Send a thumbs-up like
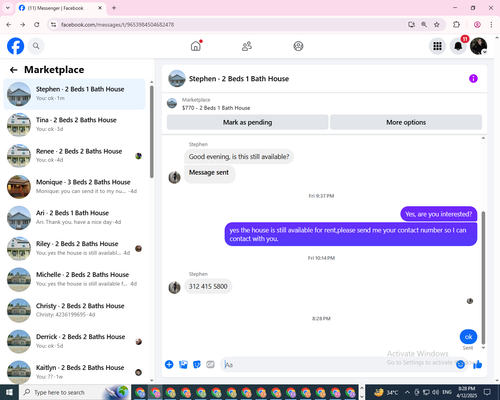This screenshot has width=500, height=400. point(477,364)
